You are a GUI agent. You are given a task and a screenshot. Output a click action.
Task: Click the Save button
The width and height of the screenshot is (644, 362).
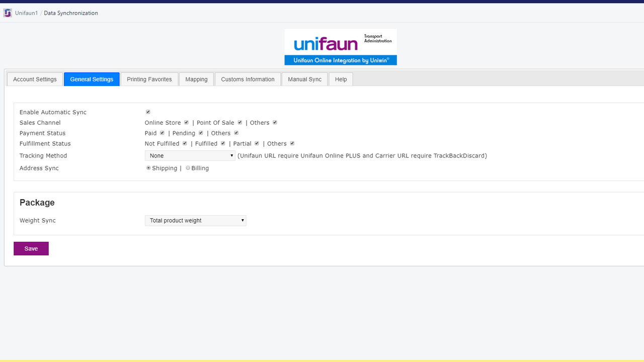(31, 249)
